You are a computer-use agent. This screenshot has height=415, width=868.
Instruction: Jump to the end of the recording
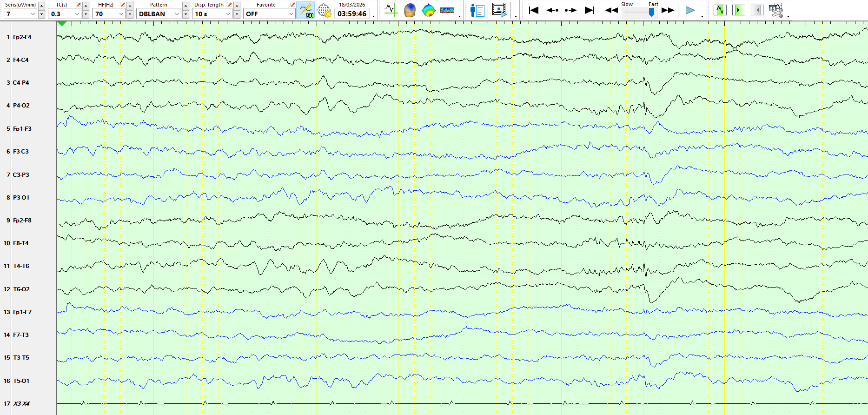point(590,10)
